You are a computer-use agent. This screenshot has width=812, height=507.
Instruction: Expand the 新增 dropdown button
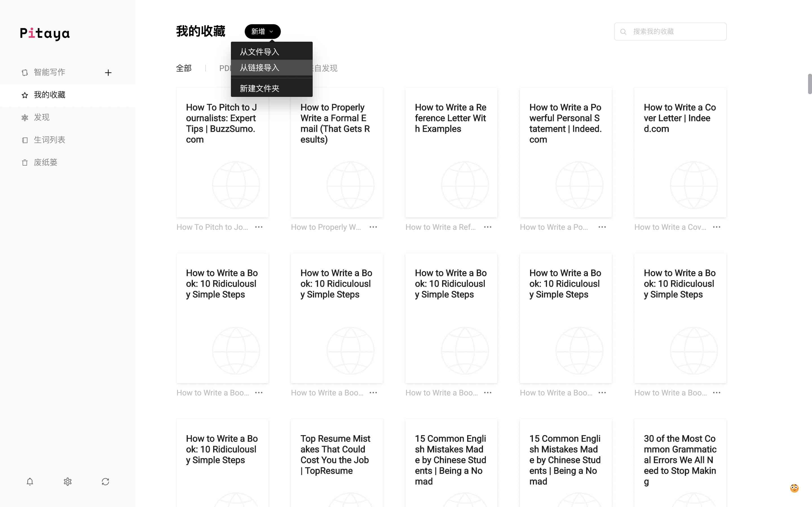tap(262, 32)
